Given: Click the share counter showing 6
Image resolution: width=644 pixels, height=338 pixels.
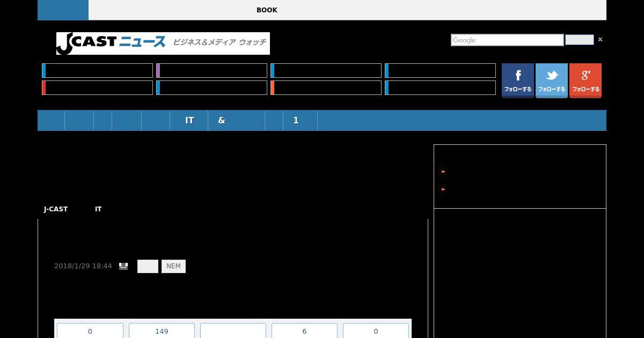Looking at the screenshot, I should 304,331.
